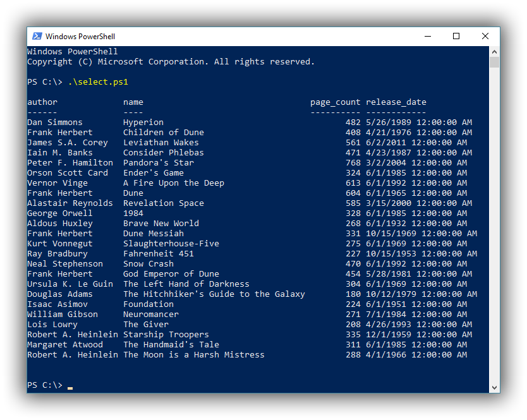Click the Windows PowerShell title bar text

(x=80, y=37)
